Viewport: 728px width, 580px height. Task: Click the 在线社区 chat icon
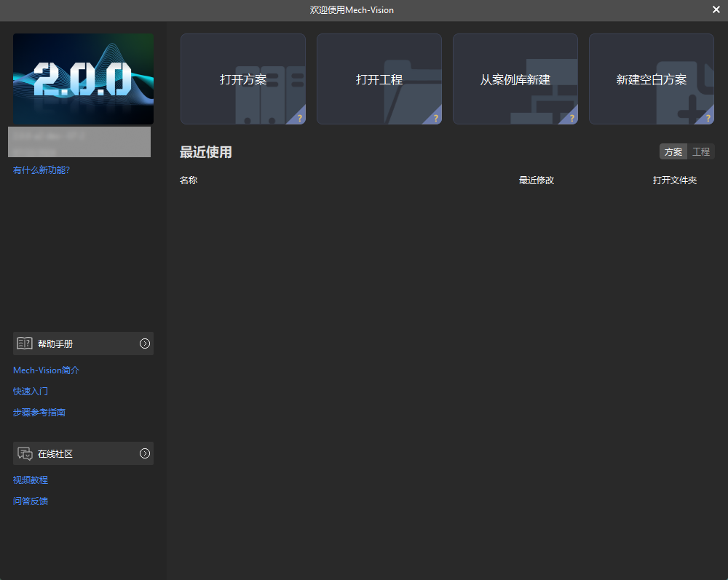pyautogui.click(x=25, y=453)
